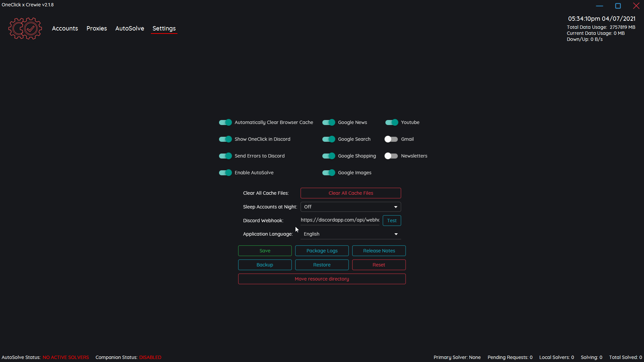Click the Down/Up data rate display
This screenshot has height=362, width=644.
(x=585, y=39)
